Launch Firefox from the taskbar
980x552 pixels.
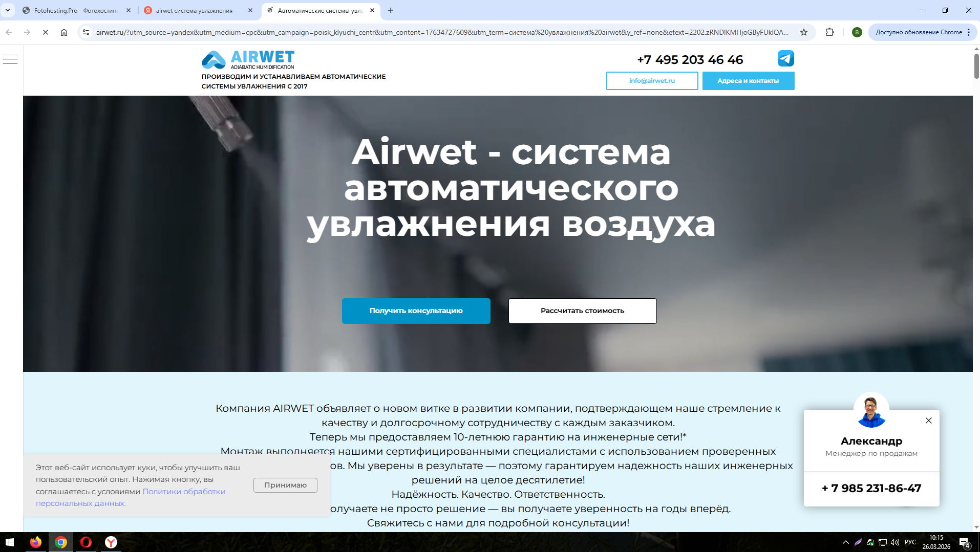36,542
